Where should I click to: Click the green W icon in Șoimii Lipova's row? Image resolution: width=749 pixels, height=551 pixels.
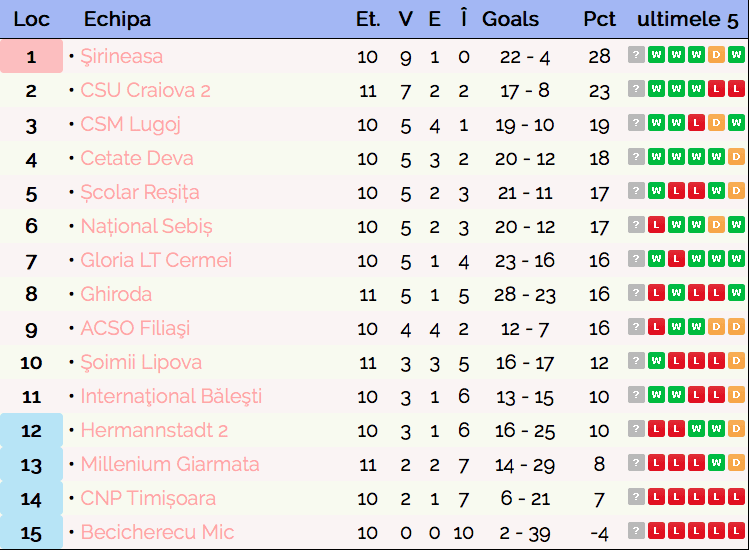[657, 362]
